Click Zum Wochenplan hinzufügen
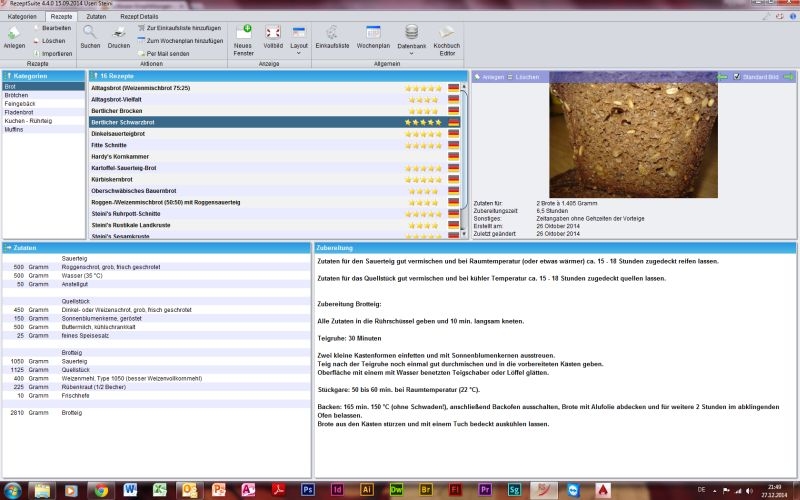Screen dimensions: 800x500 181,41
